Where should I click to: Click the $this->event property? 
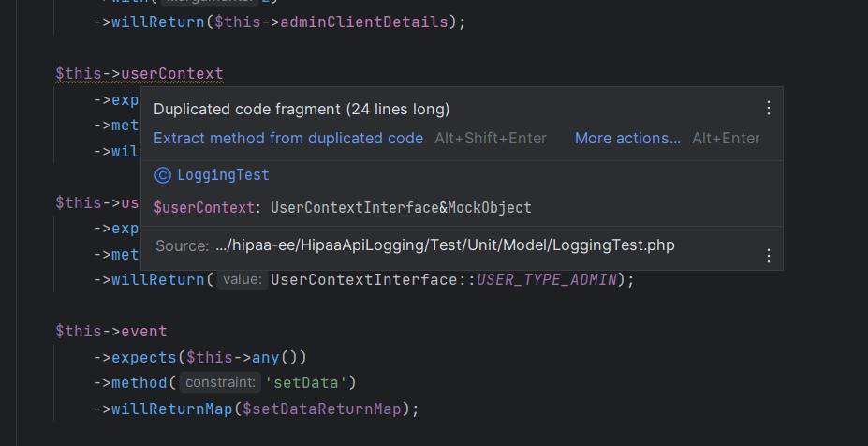(x=111, y=332)
